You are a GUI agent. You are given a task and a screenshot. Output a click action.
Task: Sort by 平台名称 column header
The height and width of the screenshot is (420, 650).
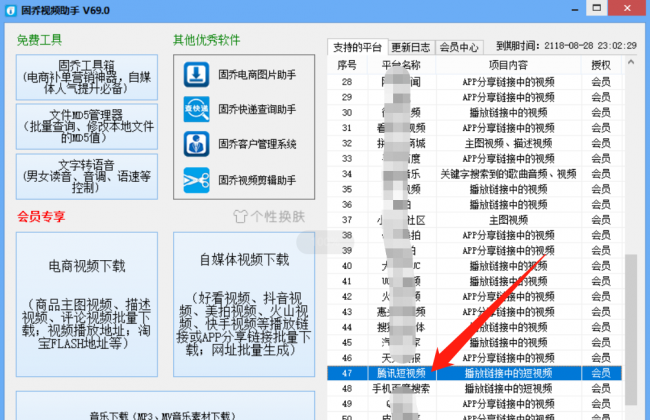point(401,65)
